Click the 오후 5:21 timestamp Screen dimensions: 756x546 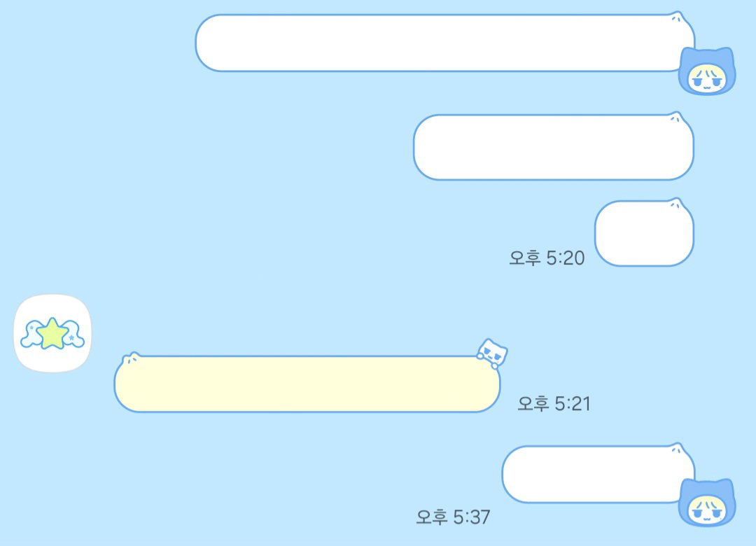coord(554,404)
